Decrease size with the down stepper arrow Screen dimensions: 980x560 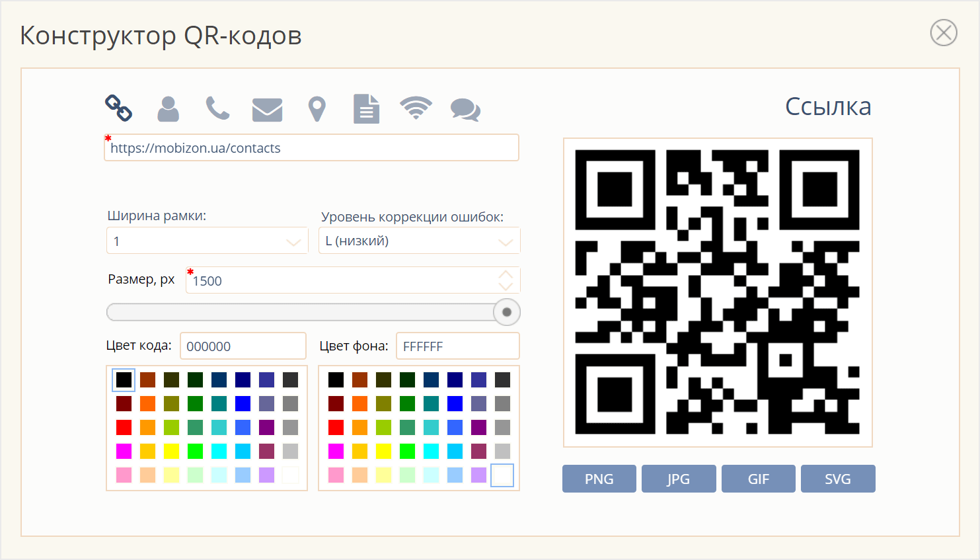point(506,286)
